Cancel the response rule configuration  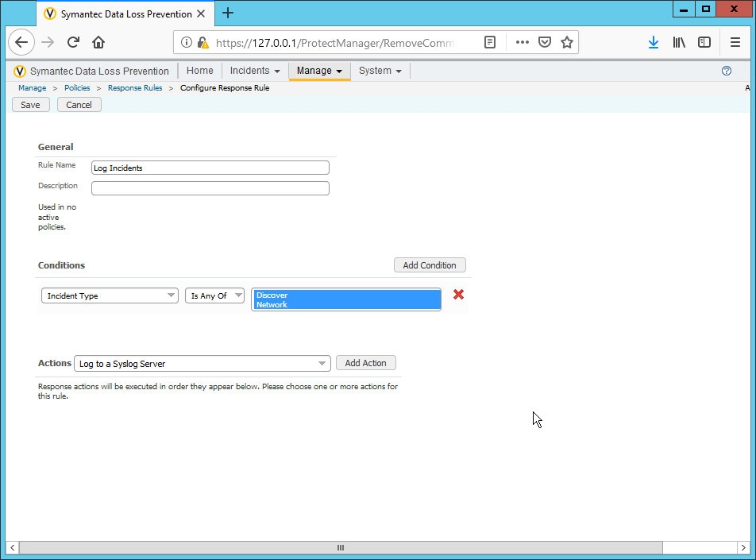point(79,105)
